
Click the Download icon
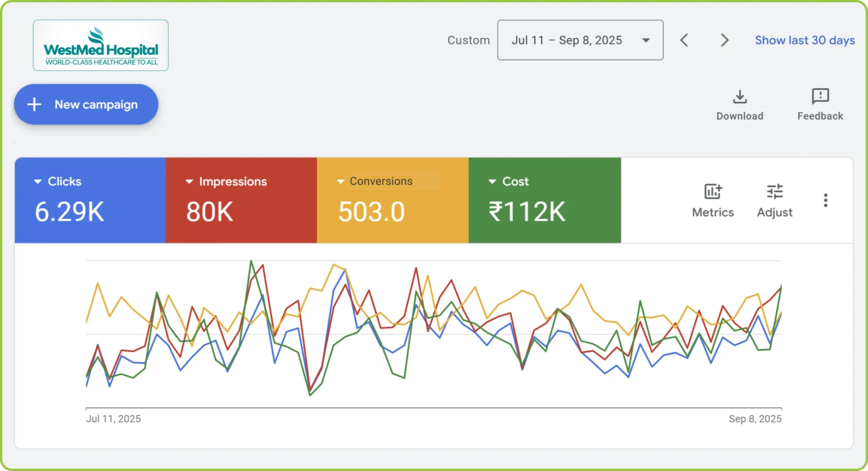[x=740, y=97]
